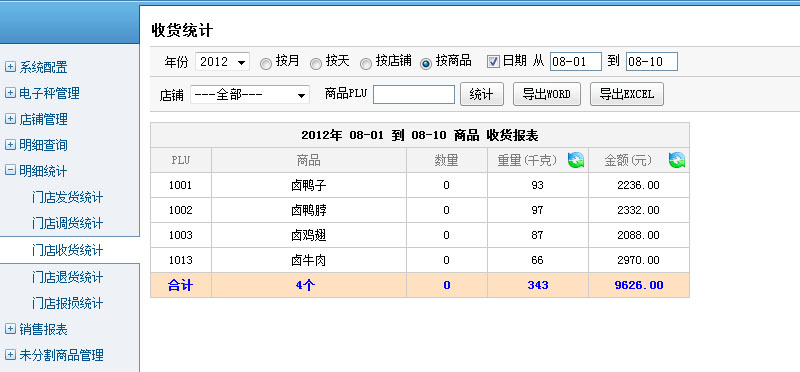Select the 按月 radio button

pos(266,63)
